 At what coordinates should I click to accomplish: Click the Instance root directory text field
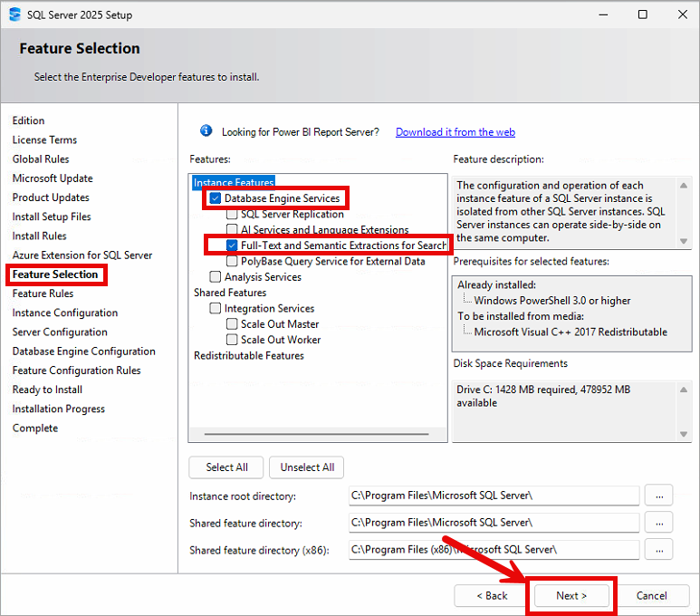coord(494,496)
